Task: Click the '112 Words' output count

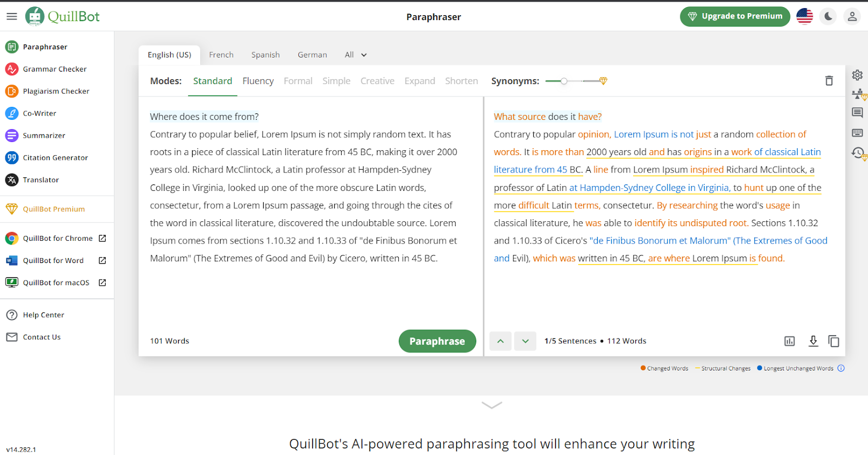Action: point(627,341)
